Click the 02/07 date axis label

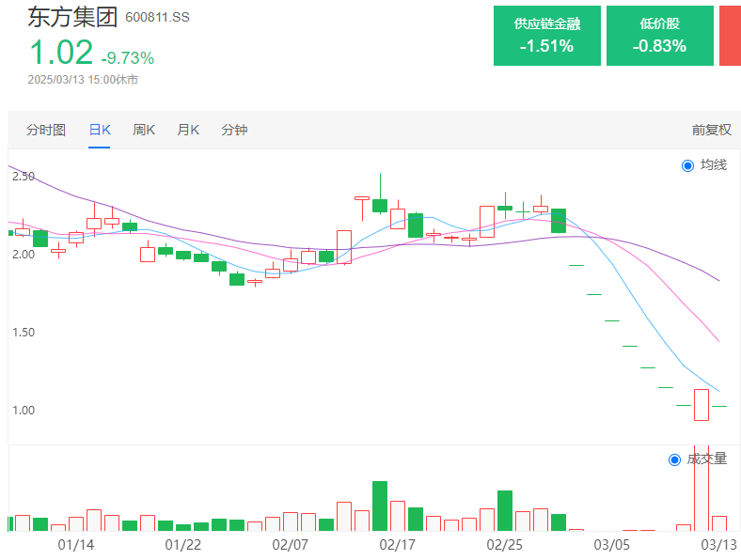[x=291, y=545]
